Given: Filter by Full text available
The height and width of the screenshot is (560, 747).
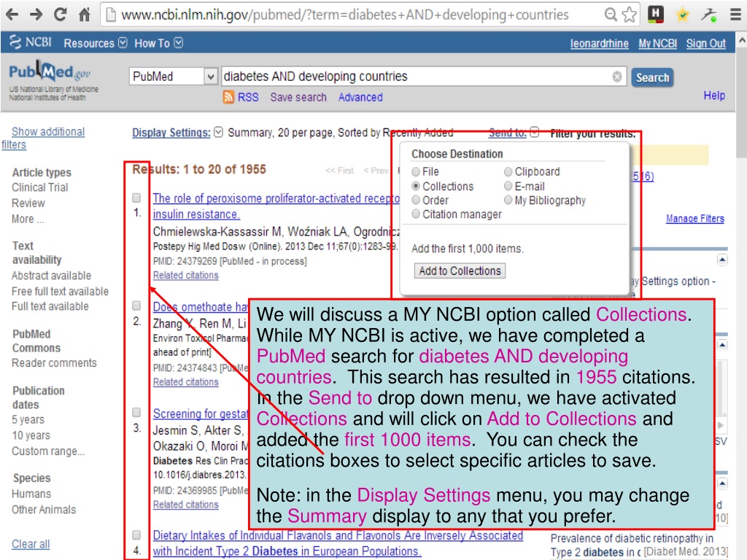Looking at the screenshot, I should 50,306.
